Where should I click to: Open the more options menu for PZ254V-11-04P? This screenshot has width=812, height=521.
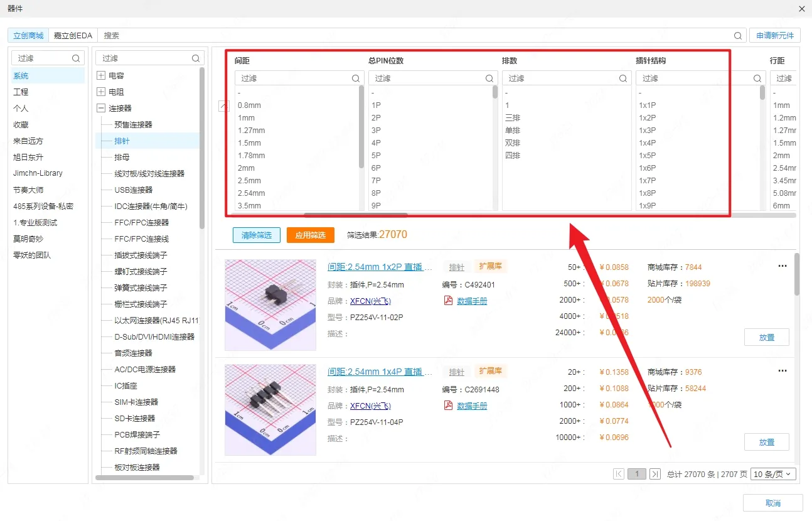[783, 371]
